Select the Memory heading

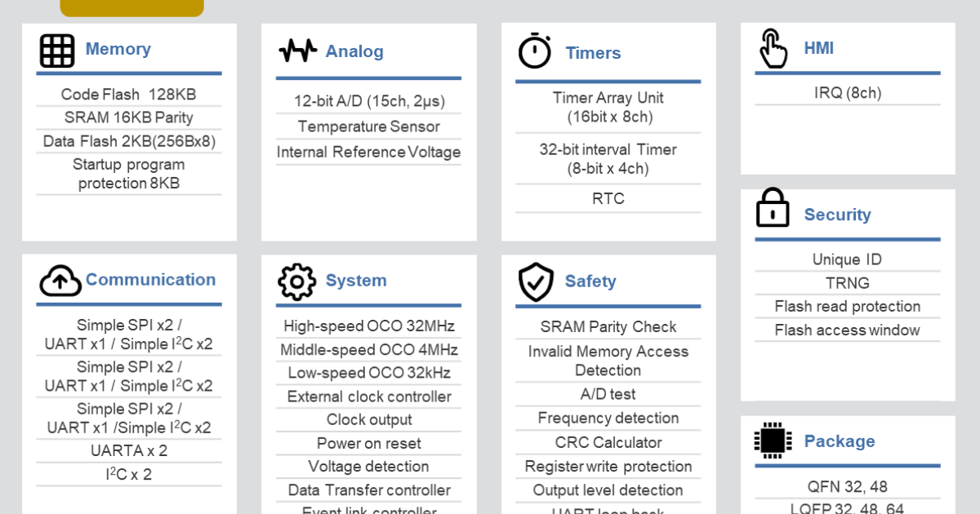point(118,49)
